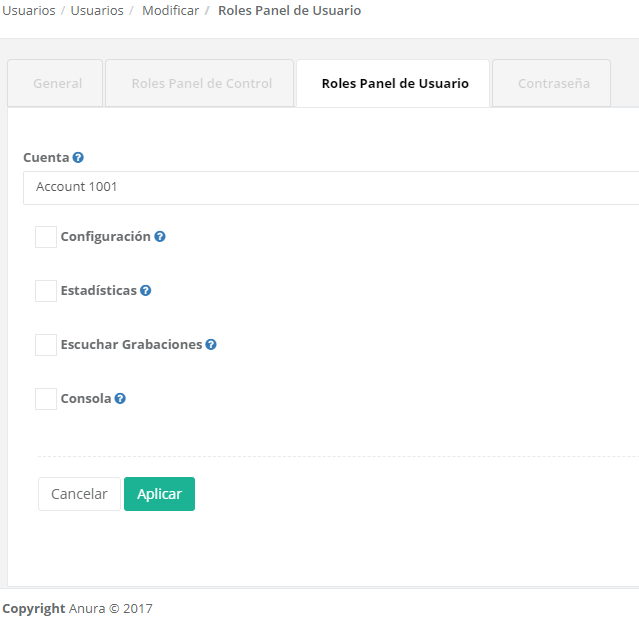Switch to the General tab
This screenshot has width=639, height=622.
[55, 83]
